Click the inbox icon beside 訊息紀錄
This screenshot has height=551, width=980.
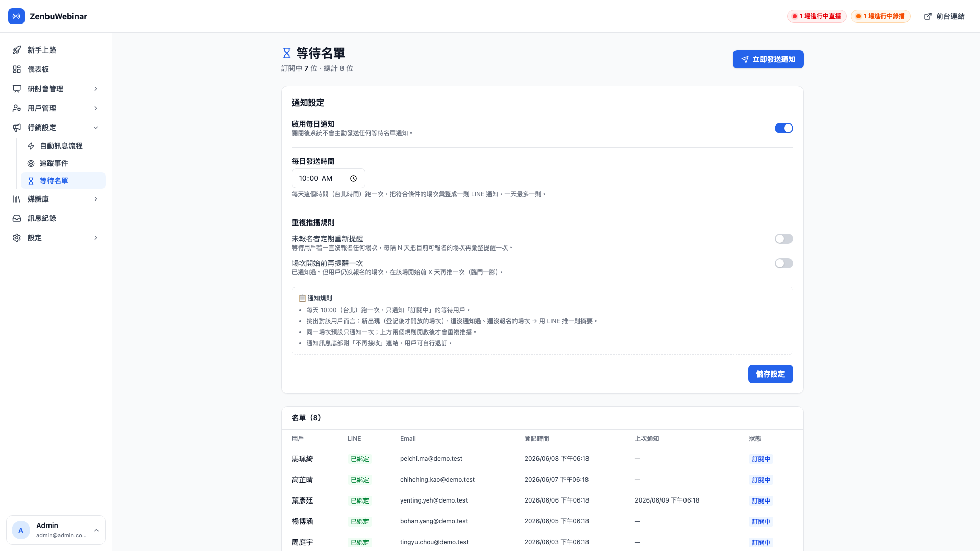click(x=17, y=218)
